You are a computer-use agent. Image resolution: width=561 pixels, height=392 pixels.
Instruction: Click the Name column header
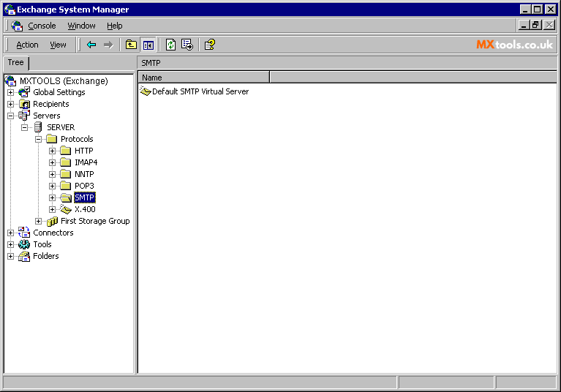203,78
